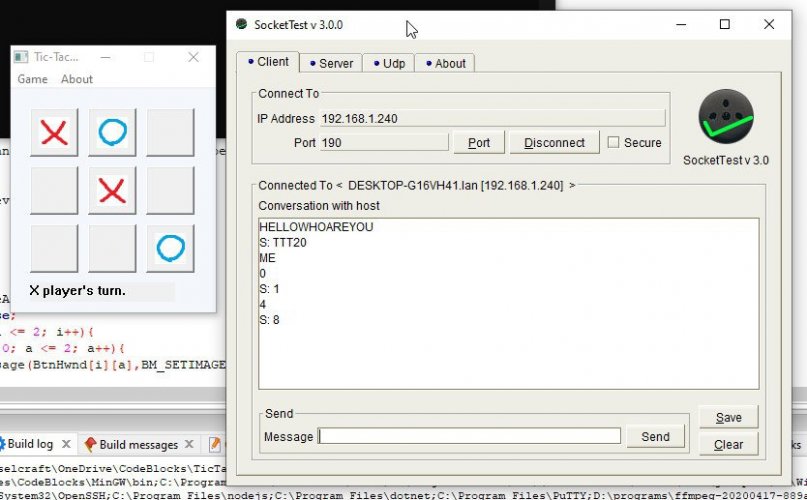807x500 pixels.
Task: Click the red X in top-left cell
Action: (54, 132)
